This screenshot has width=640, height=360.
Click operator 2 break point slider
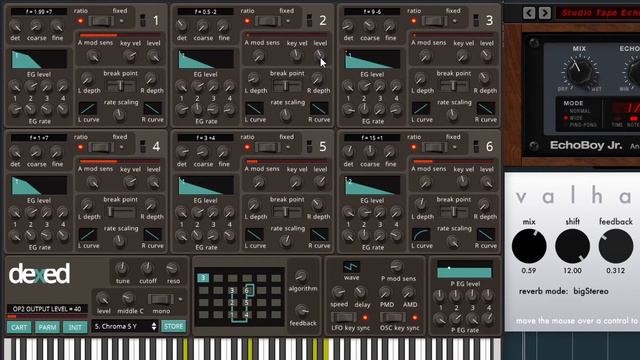point(287,85)
